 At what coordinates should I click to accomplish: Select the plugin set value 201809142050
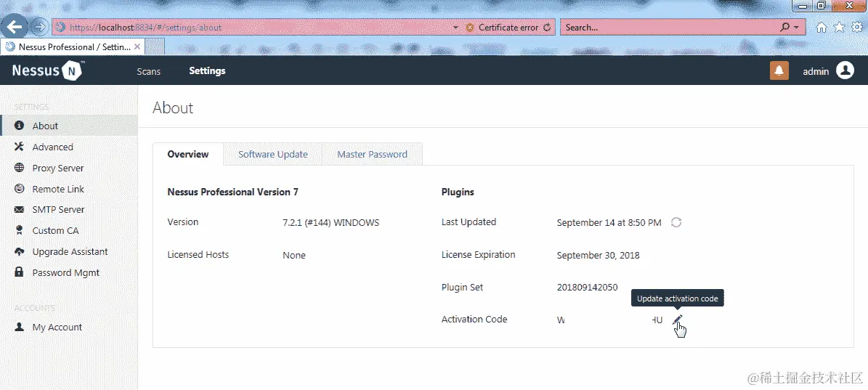coord(588,287)
